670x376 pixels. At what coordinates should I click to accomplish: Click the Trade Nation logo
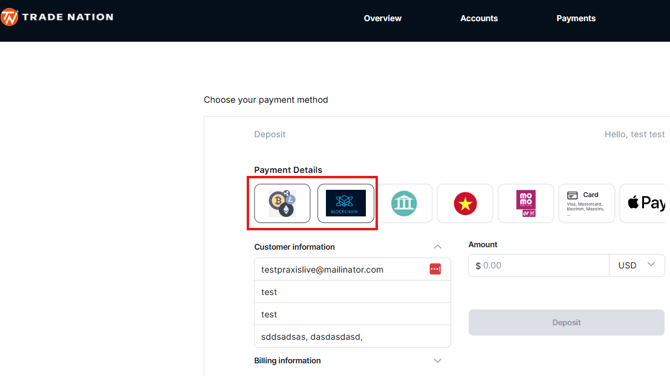point(57,17)
